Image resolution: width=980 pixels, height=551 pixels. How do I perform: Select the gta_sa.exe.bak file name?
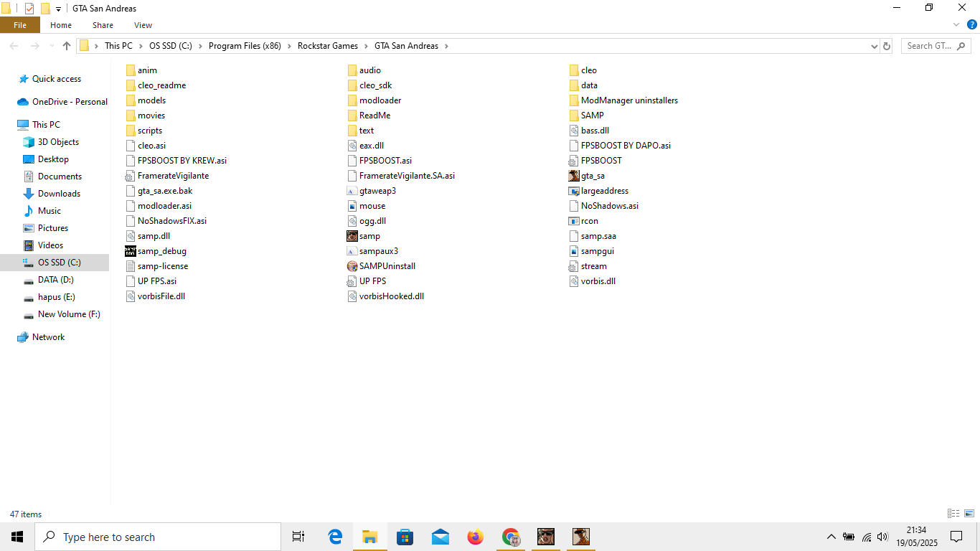coord(165,191)
